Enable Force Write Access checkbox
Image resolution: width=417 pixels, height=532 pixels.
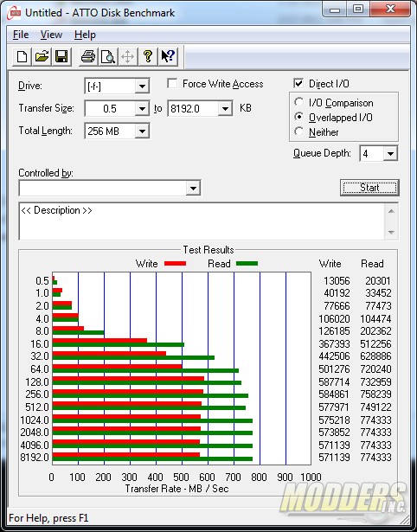click(172, 83)
